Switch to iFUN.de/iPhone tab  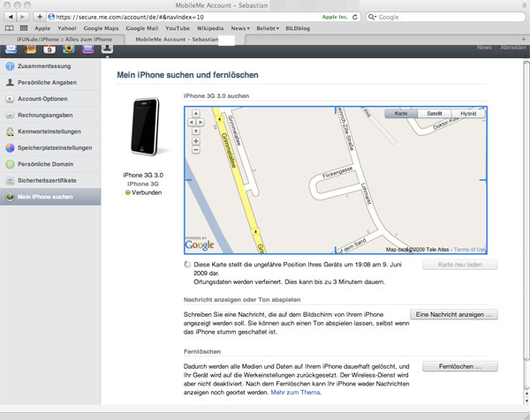pyautogui.click(x=64, y=40)
